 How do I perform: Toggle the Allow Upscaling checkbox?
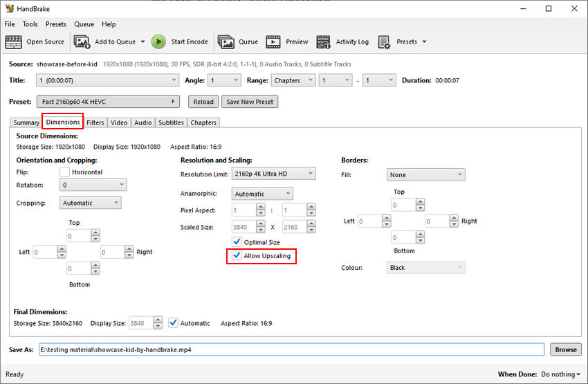coord(237,255)
